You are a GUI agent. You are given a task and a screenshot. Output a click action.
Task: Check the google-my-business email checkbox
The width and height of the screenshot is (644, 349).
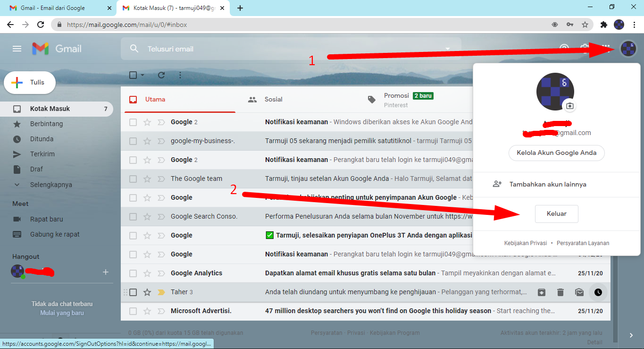pos(133,141)
